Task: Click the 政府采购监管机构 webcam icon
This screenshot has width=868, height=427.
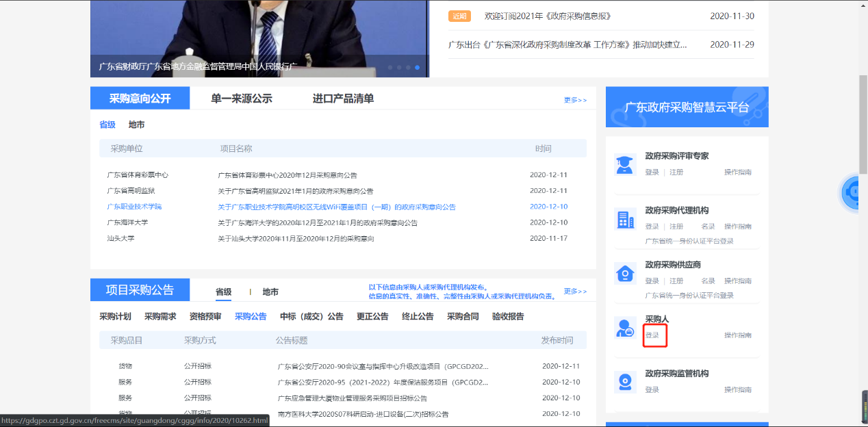Action: (624, 382)
